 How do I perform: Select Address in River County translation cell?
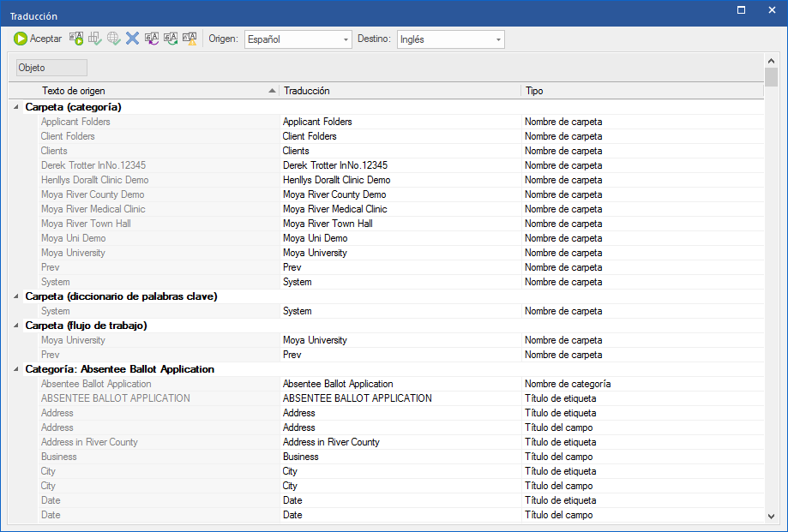coord(400,442)
